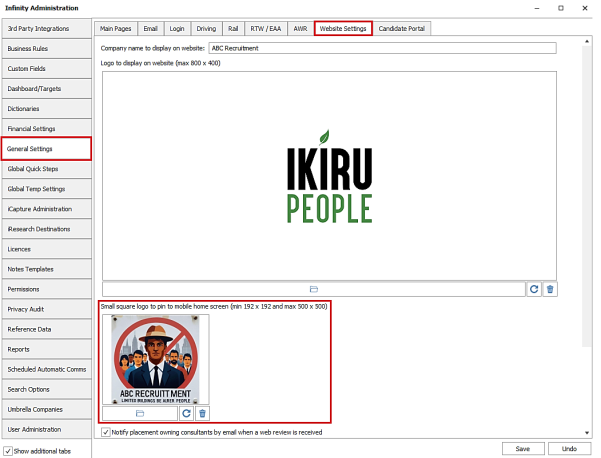Toggle notify placement owning consultants checkbox
601x458 pixels.
[x=105, y=432]
